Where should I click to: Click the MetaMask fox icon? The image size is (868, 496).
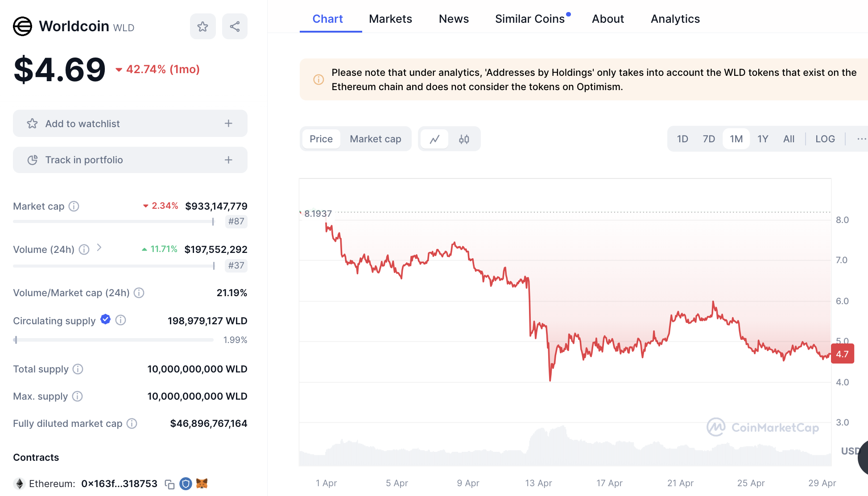click(x=202, y=484)
